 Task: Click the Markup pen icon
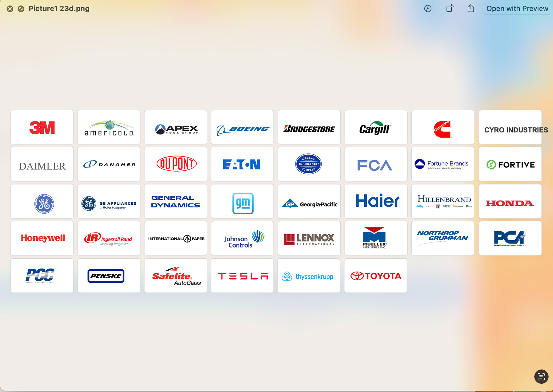tap(428, 9)
